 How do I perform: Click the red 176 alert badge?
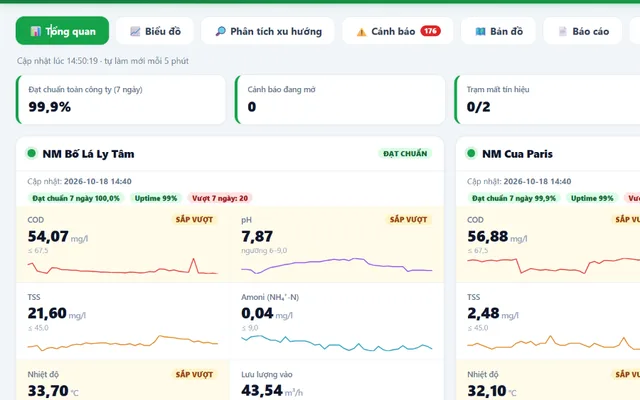tap(431, 31)
